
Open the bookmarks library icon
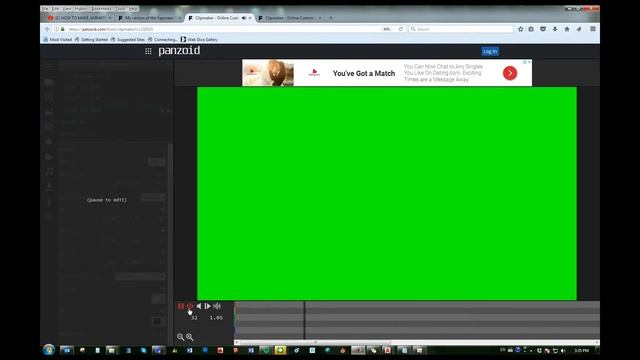click(x=531, y=29)
